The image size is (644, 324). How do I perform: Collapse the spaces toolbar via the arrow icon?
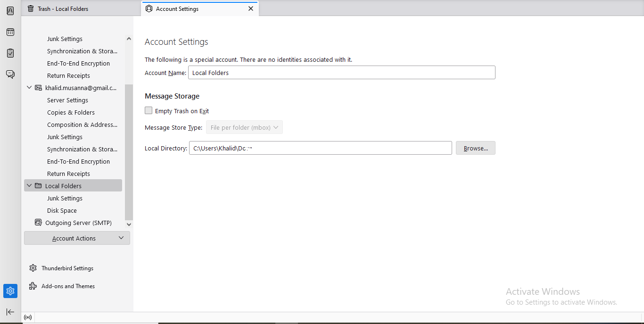click(x=10, y=312)
